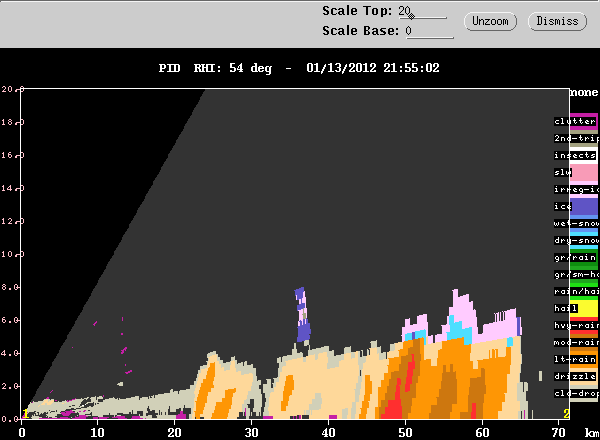Click the 50 km x-axis tick label

coord(405,433)
